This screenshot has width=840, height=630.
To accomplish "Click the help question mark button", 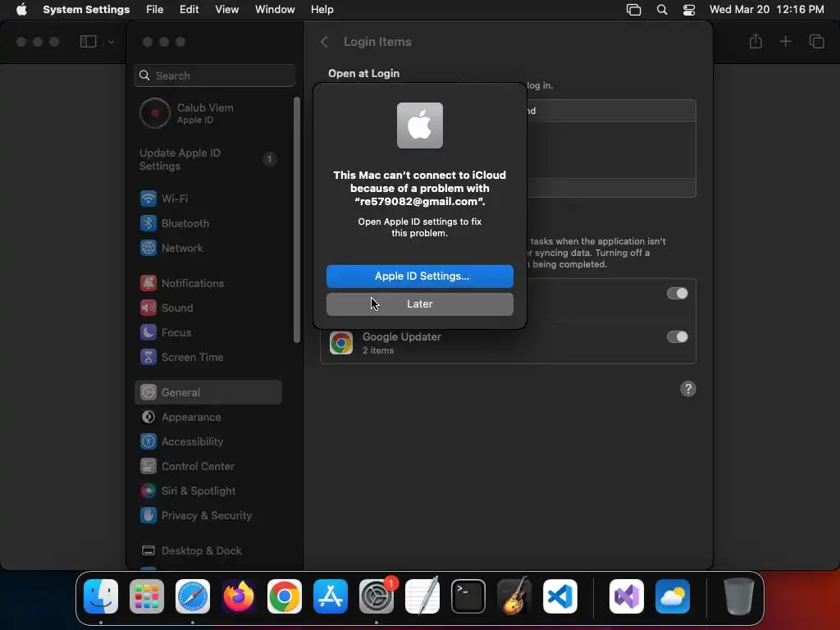I will pyautogui.click(x=688, y=389).
